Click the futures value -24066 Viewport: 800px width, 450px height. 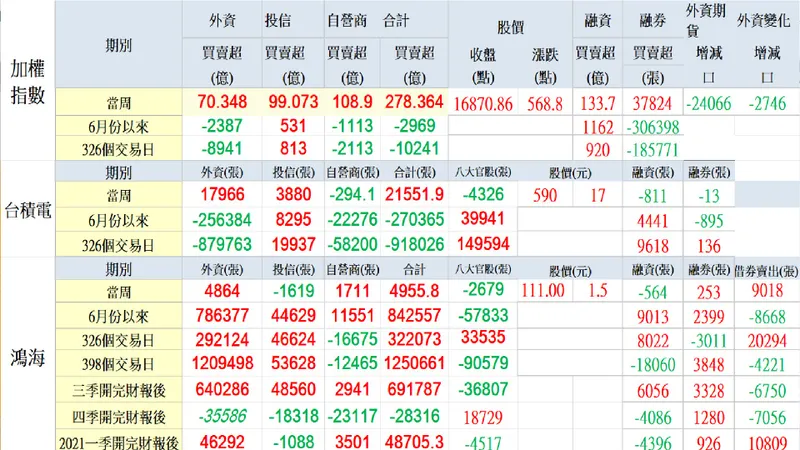[x=709, y=104]
